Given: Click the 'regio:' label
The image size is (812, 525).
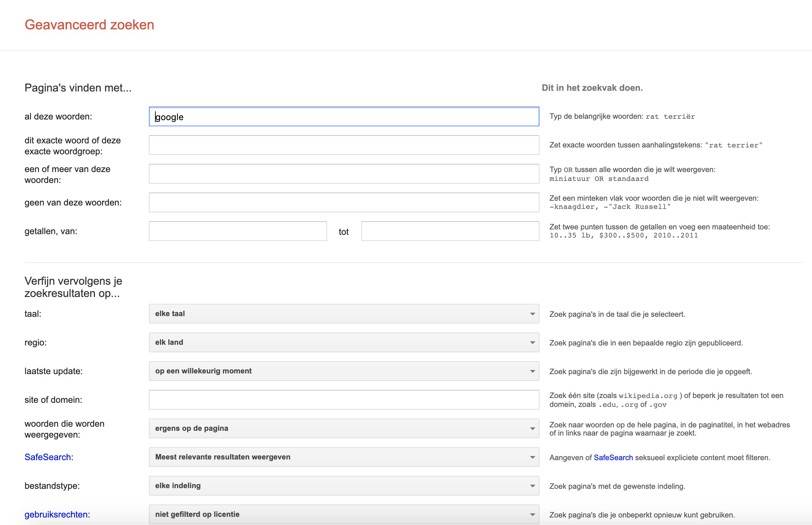Looking at the screenshot, I should pos(36,342).
